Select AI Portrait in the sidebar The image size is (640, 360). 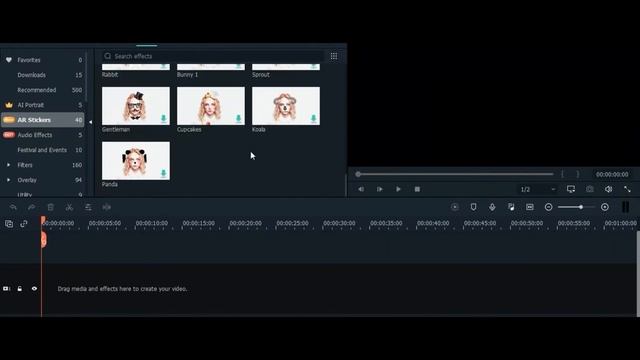click(x=31, y=105)
